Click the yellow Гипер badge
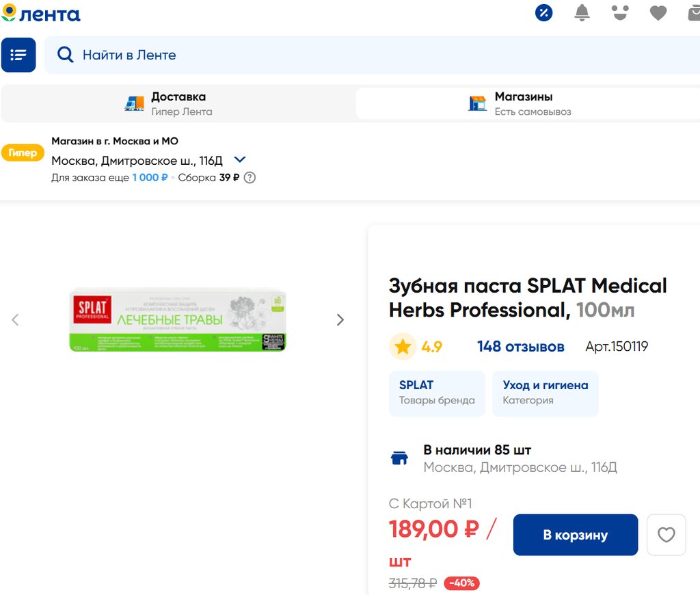The image size is (700, 595). (23, 153)
